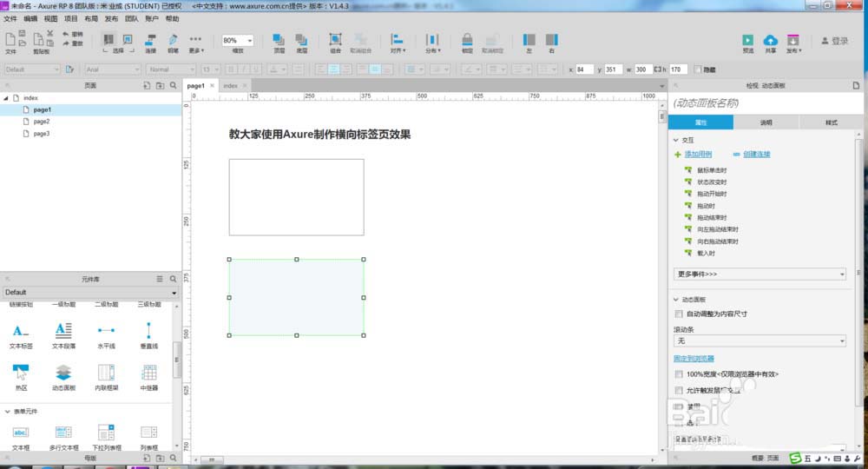Image resolution: width=868 pixels, height=469 pixels.
Task: Click the add folder icon in Pages panel
Action: [160, 85]
